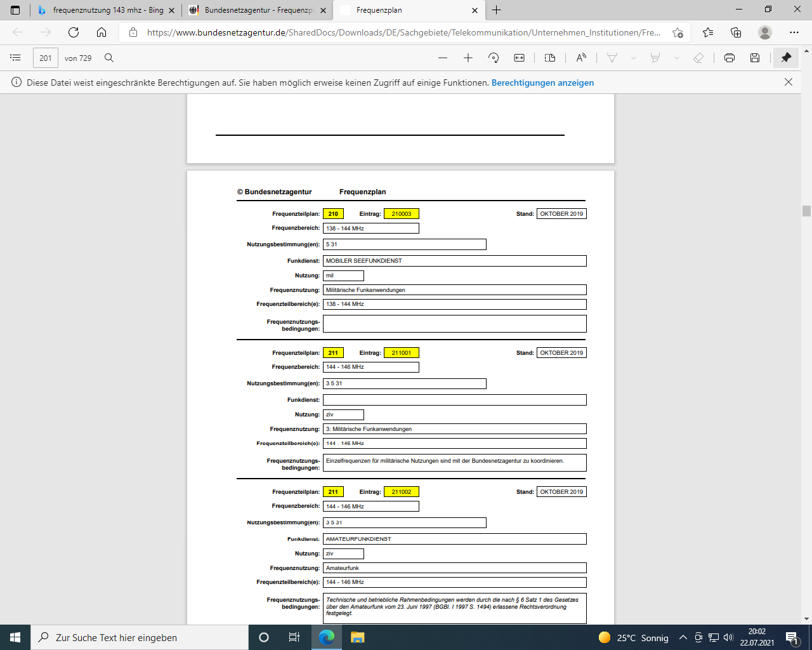Start Read aloud for the PDF

click(581, 58)
